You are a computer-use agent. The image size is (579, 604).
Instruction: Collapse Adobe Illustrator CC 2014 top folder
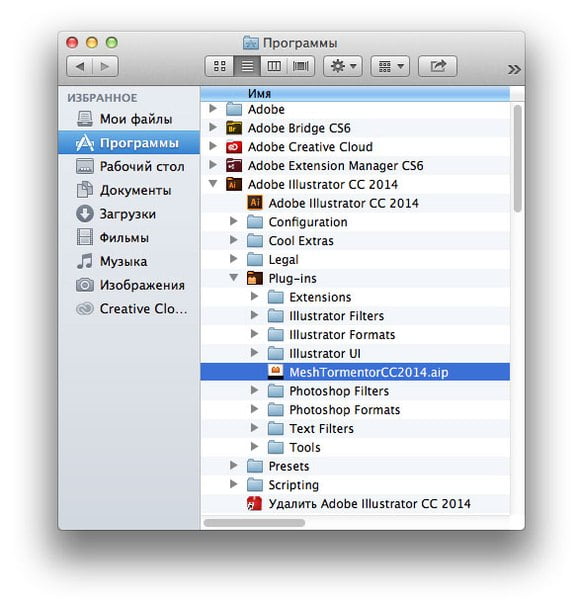213,183
